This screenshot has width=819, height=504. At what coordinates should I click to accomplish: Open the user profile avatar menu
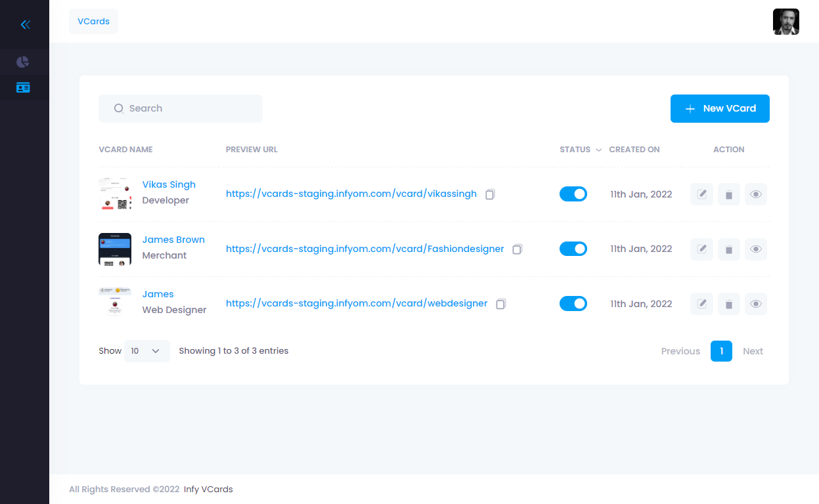[786, 22]
